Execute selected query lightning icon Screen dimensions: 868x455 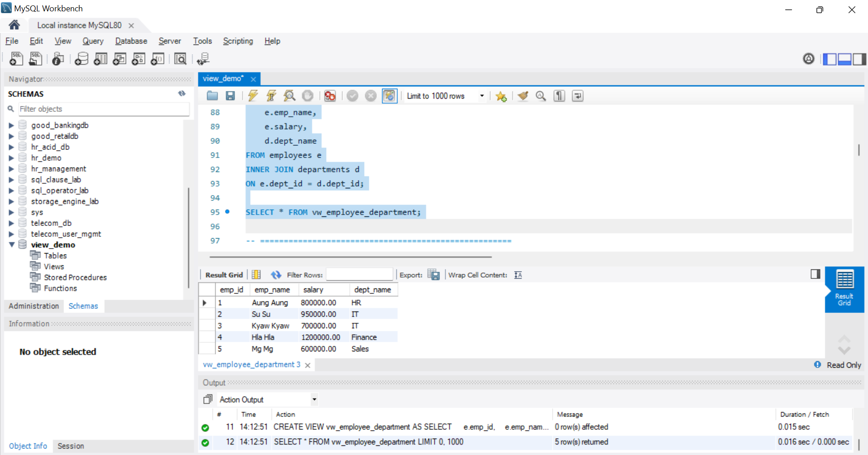[253, 96]
